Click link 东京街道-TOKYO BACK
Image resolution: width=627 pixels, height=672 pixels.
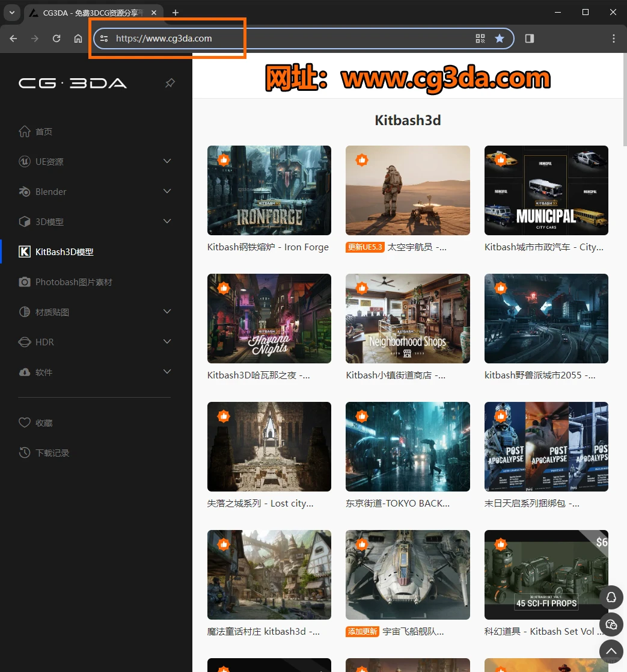(x=397, y=504)
